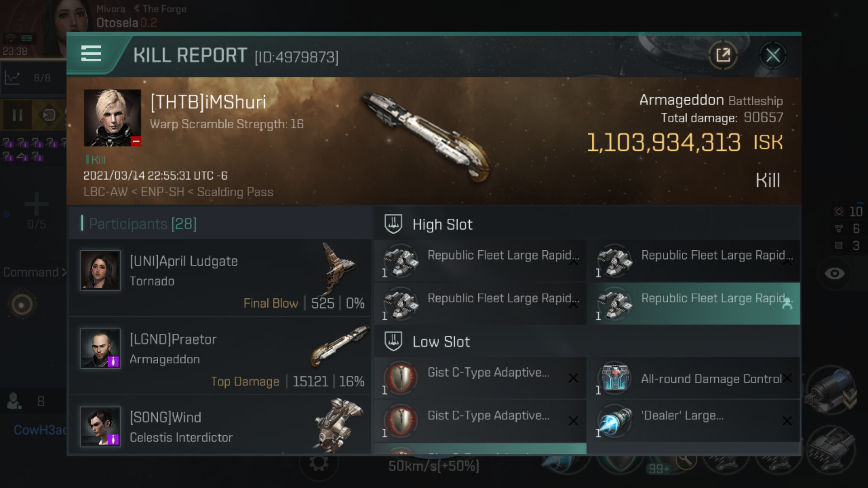The height and width of the screenshot is (488, 868).
Task: Open Praetor's portrait in participants
Action: point(100,348)
